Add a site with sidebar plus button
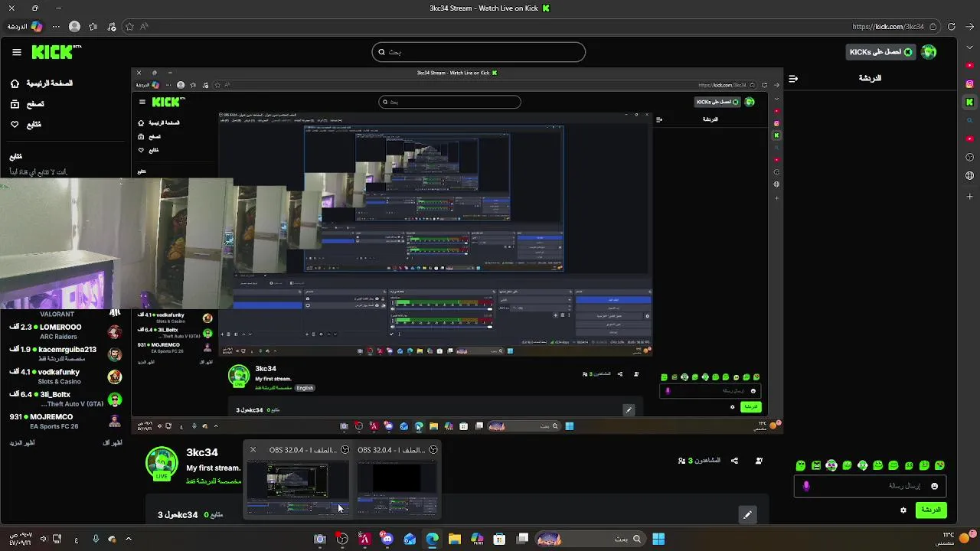The width and height of the screenshot is (980, 551). coord(969,196)
